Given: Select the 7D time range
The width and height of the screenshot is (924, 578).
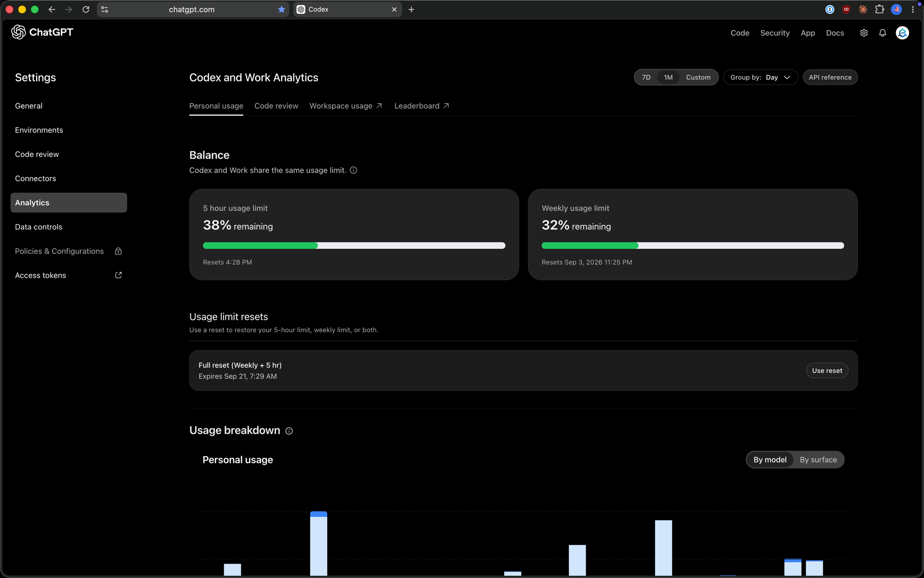Looking at the screenshot, I should (646, 77).
